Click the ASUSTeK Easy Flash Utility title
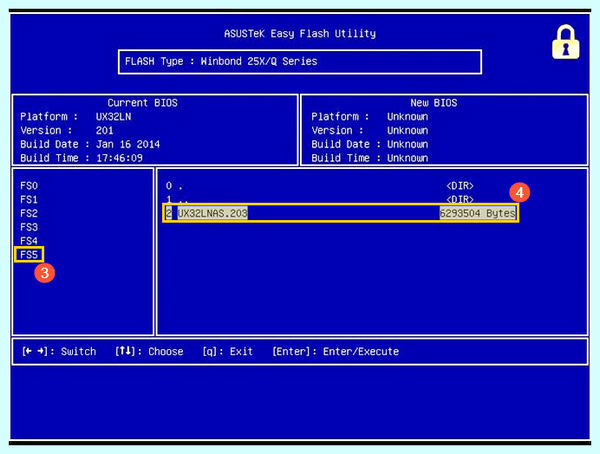 [300, 34]
